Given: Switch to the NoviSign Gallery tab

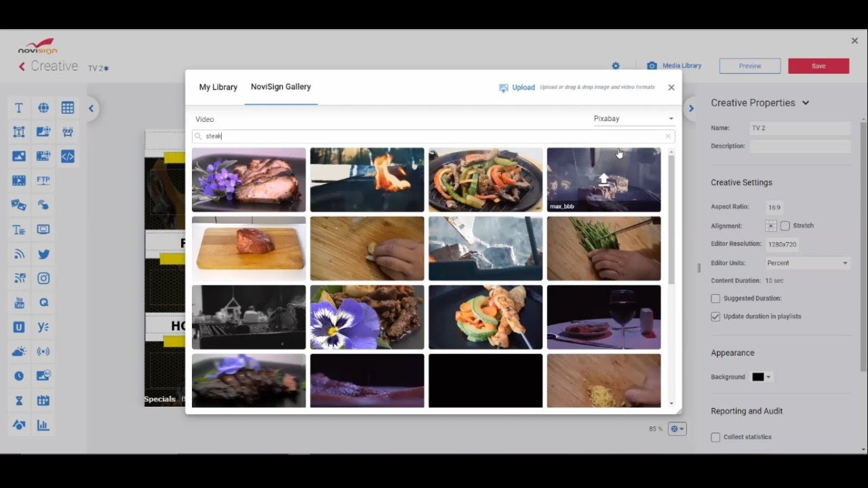Looking at the screenshot, I should tap(281, 87).
